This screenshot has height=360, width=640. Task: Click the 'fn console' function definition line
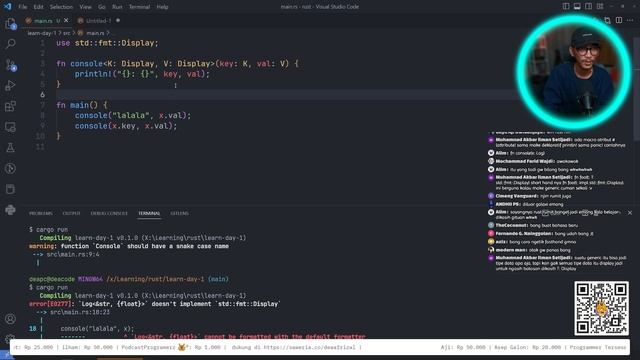[177, 64]
